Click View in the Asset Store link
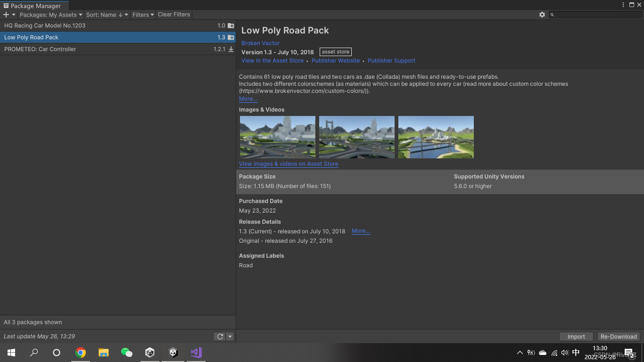The width and height of the screenshot is (644, 362). (272, 60)
